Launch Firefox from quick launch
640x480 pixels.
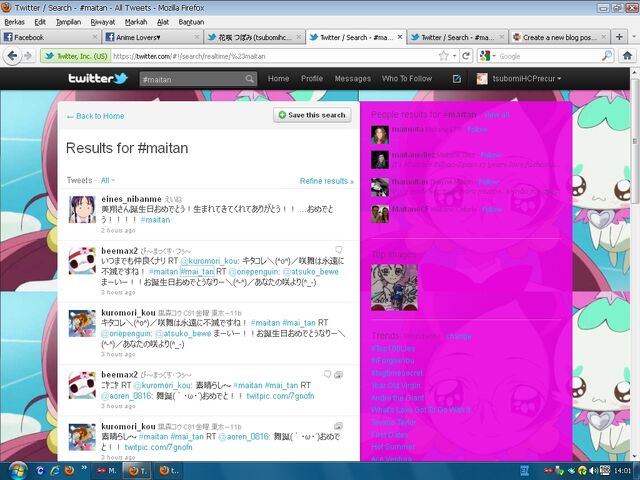tap(70, 471)
